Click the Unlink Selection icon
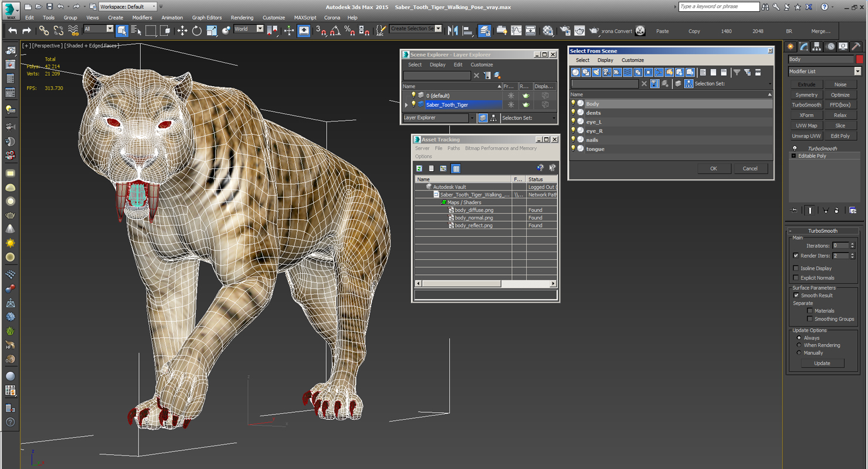This screenshot has height=469, width=868. pos(59,30)
